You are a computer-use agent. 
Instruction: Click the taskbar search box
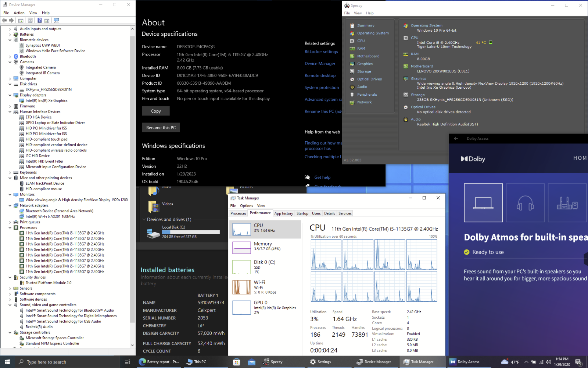(67, 362)
